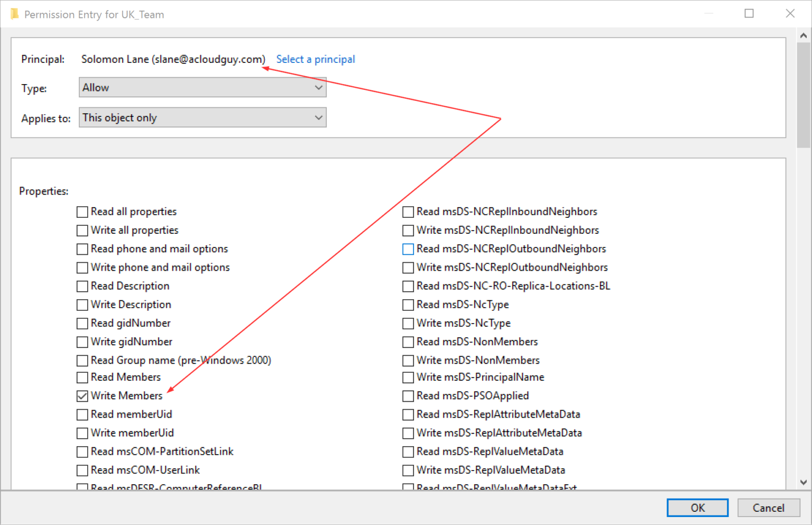Screen dimensions: 812x525
Task: Enable Write all properties
Action: pyautogui.click(x=82, y=231)
